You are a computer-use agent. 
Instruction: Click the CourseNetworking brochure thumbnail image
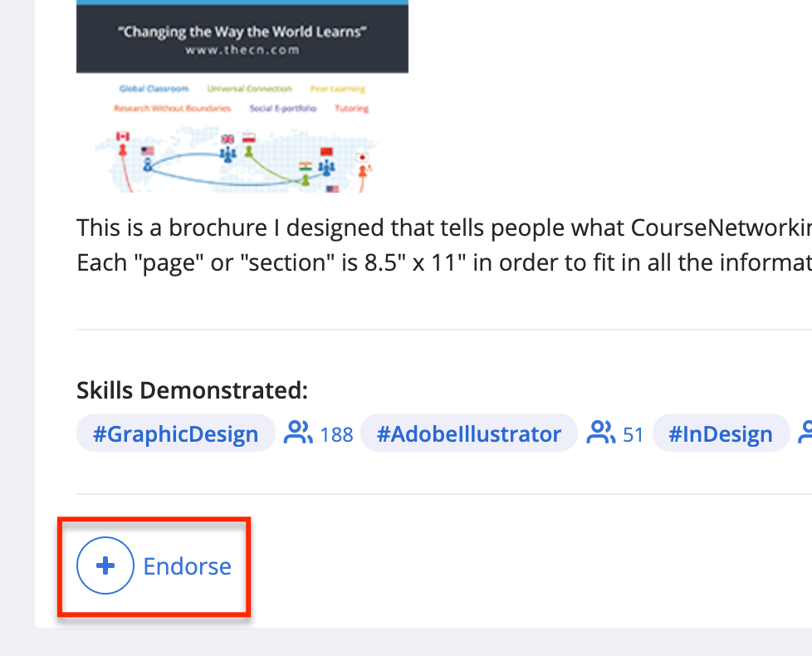pos(242,95)
